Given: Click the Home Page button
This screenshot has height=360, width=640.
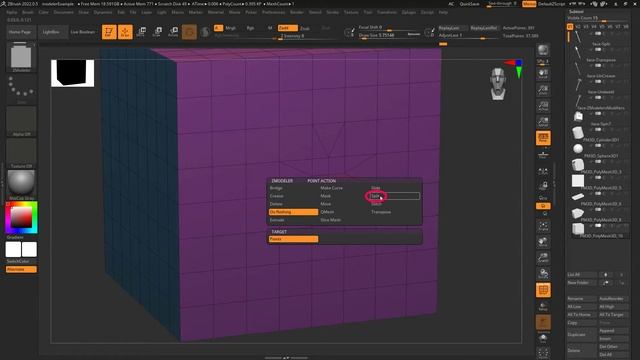Looking at the screenshot, I should coord(20,32).
